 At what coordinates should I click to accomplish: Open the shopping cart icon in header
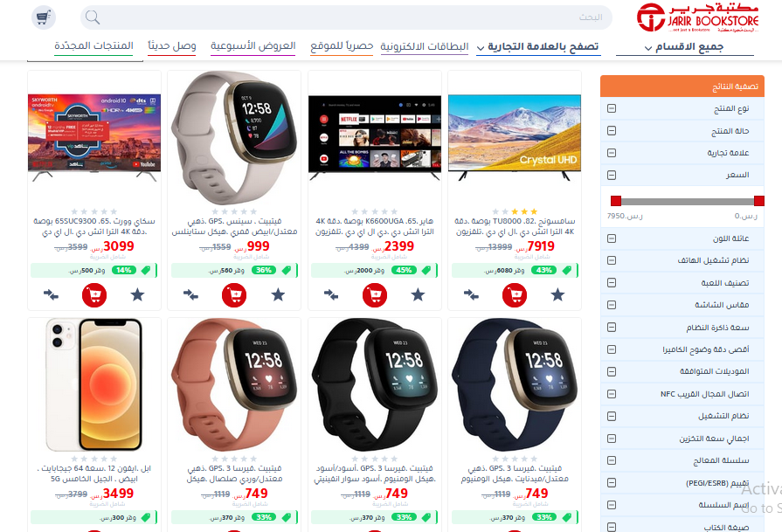click(x=44, y=17)
